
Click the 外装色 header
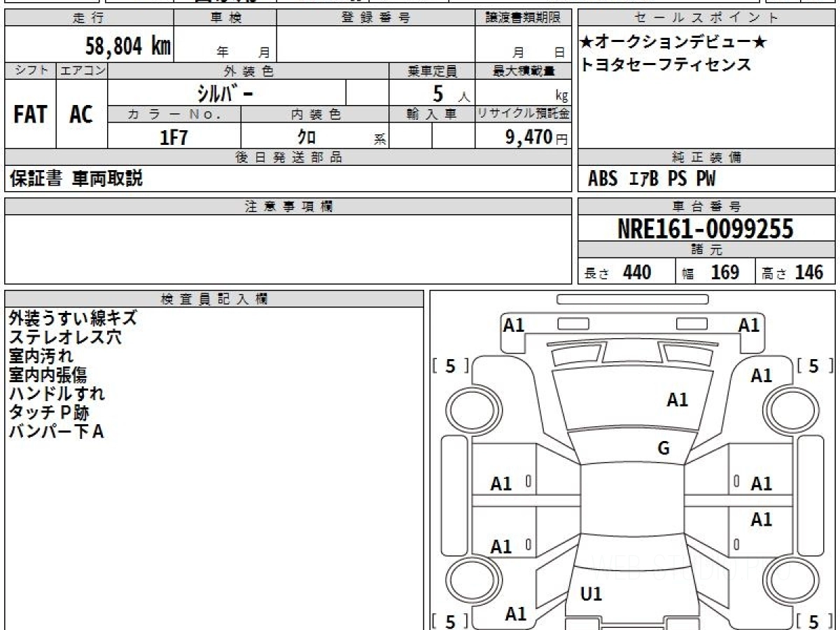pos(248,71)
